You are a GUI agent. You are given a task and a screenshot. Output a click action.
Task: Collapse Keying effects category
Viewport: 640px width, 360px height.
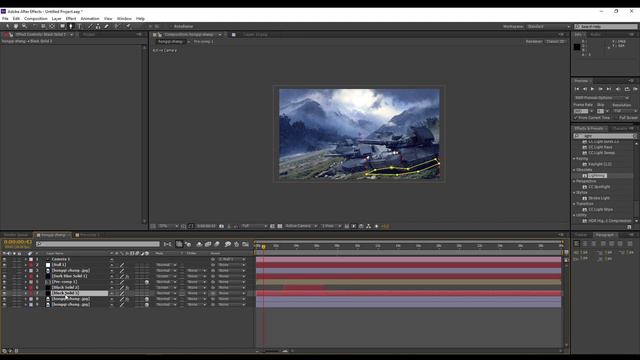pos(574,158)
